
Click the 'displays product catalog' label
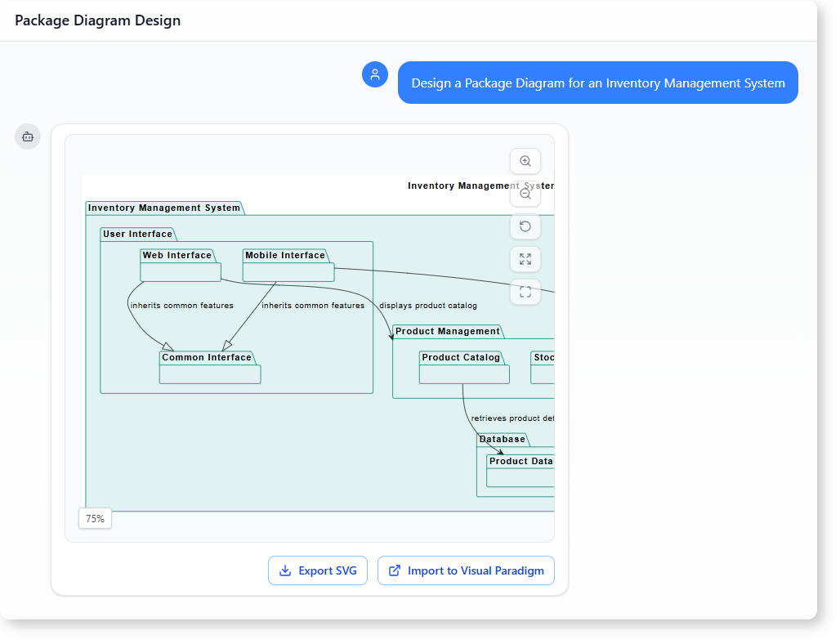[427, 306]
